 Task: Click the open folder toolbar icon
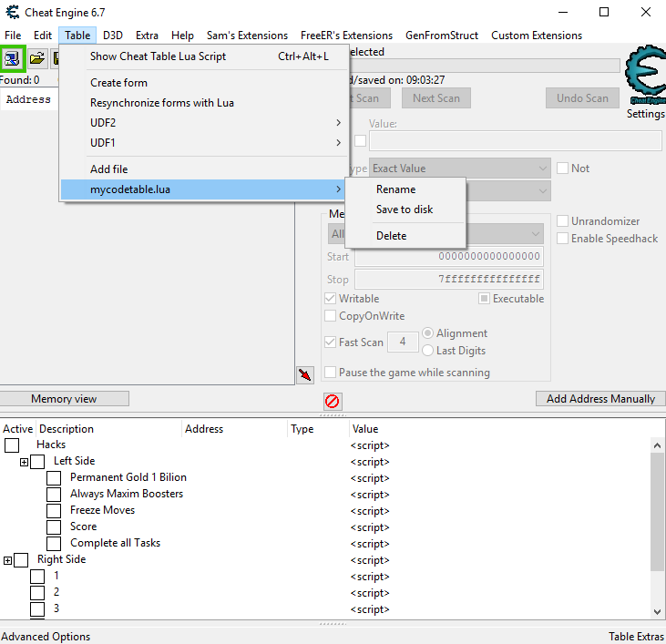pos(36,58)
